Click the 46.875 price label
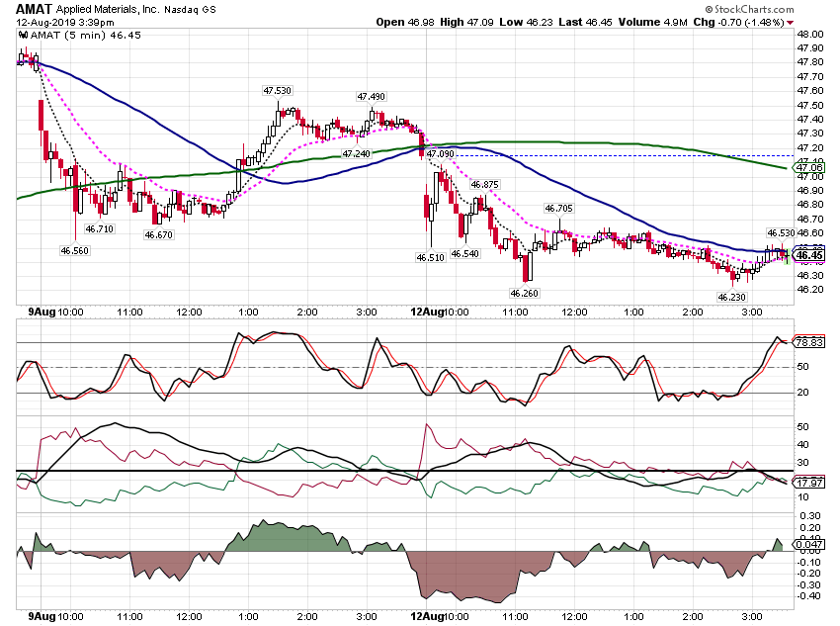 485,184
